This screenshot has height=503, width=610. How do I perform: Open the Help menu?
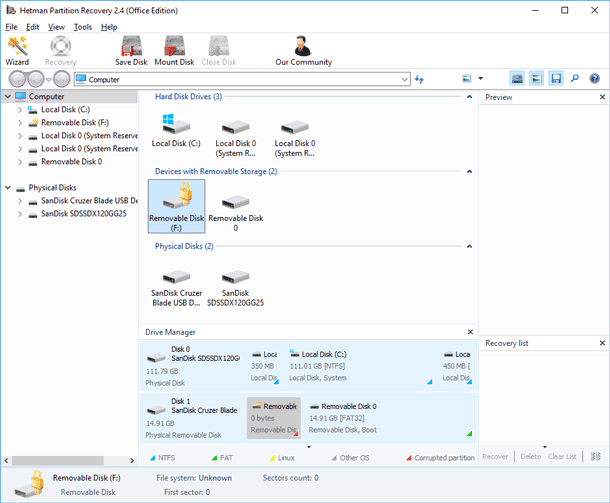(x=109, y=27)
